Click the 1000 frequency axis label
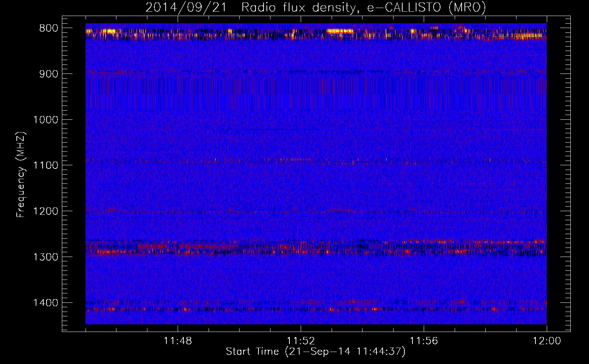The width and height of the screenshot is (589, 364). (x=46, y=120)
